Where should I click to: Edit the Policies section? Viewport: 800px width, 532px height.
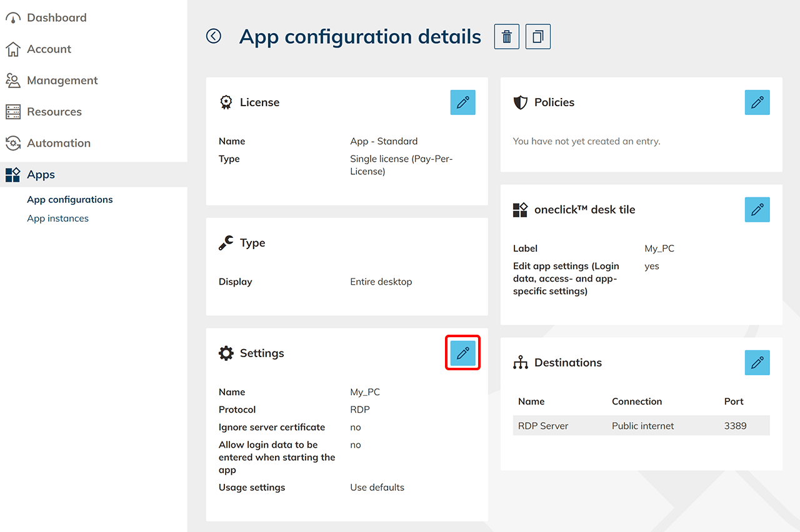coord(757,102)
